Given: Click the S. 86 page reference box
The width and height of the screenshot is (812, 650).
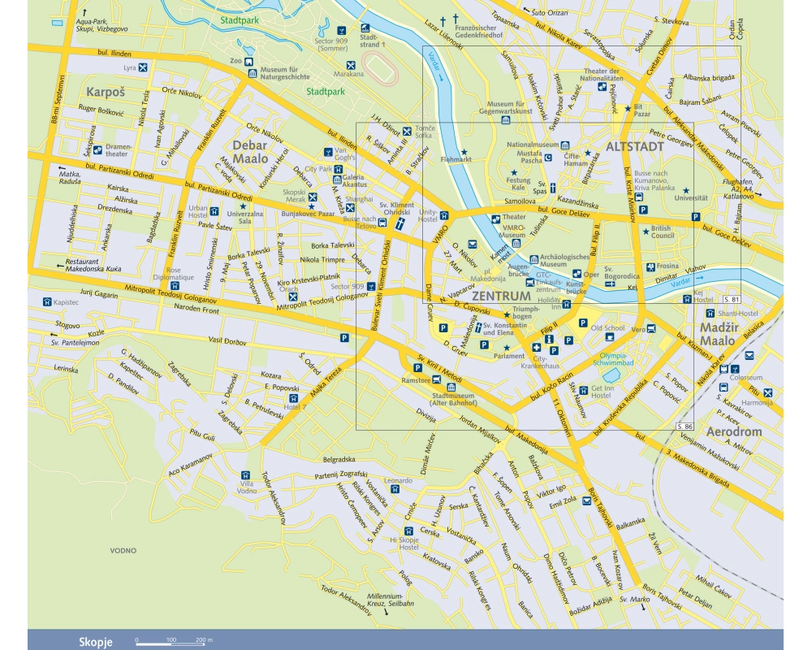Looking at the screenshot, I should click(x=685, y=426).
